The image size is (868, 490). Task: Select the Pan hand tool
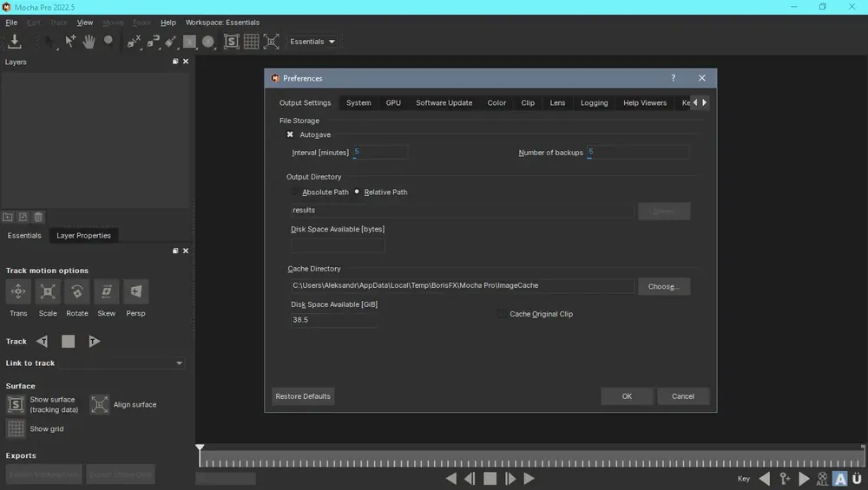point(89,42)
